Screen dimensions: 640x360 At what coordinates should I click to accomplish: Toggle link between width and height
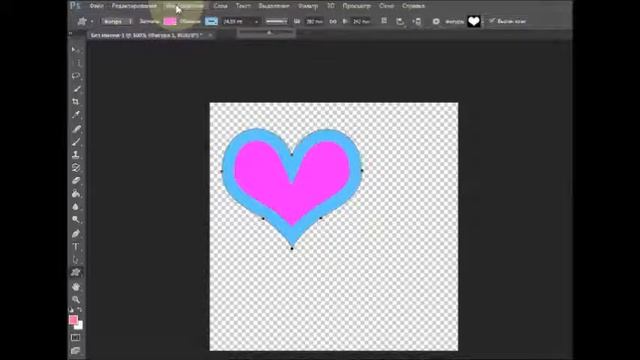[x=333, y=21]
